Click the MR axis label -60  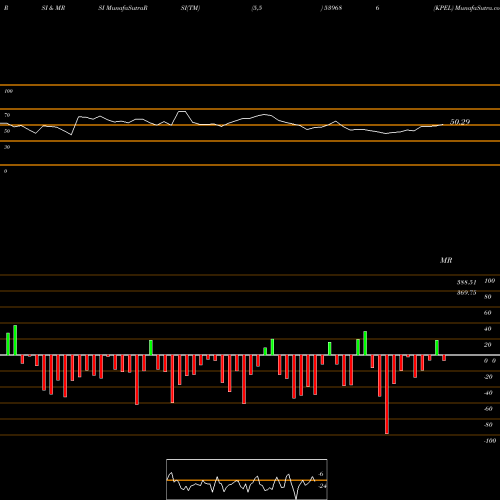[x=488, y=409]
